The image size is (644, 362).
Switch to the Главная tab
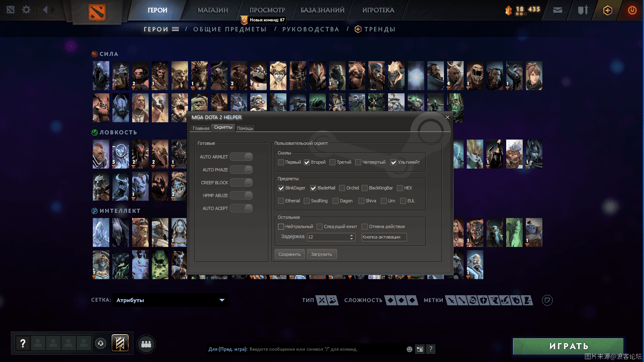tap(201, 128)
